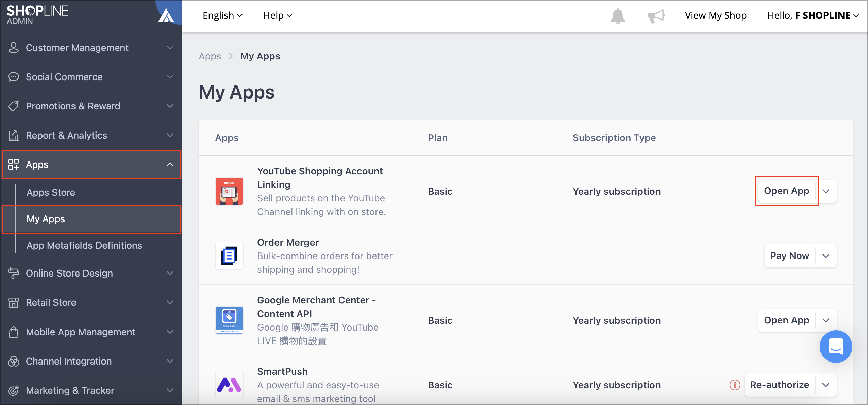Screen dimensions: 868x405
Task: Click the Marketing & Tracker target icon
Action: (x=14, y=390)
